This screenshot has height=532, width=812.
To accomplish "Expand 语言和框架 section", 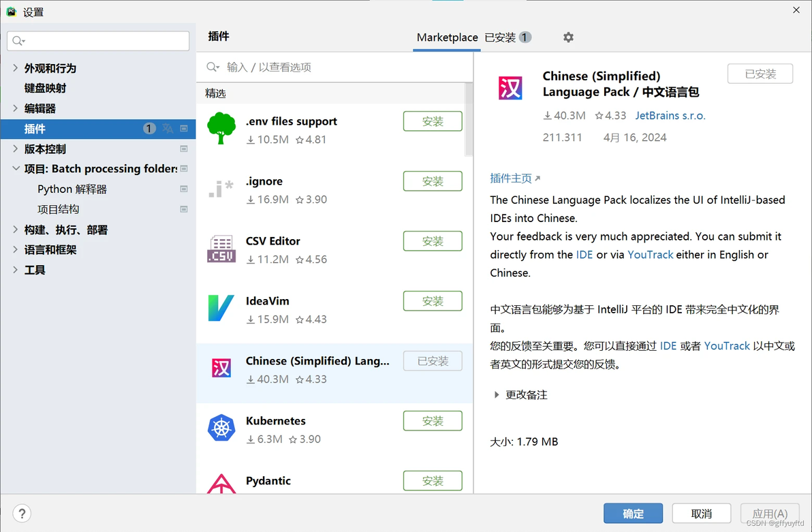I will 15,250.
